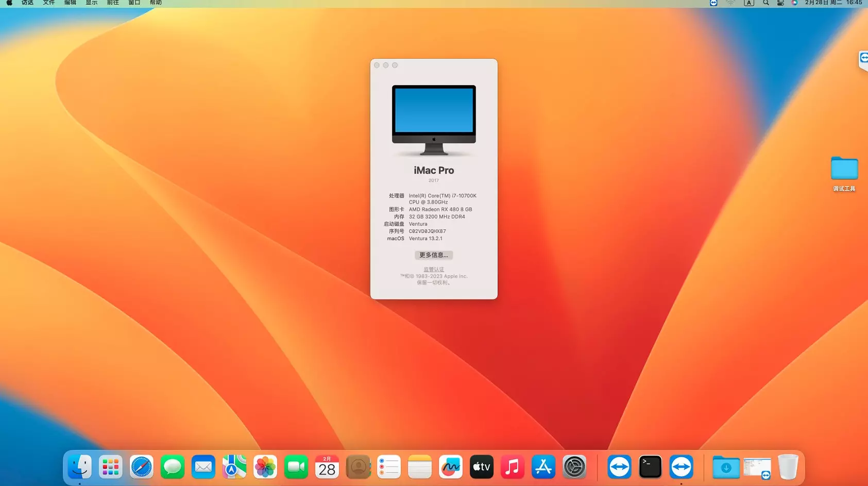Open the 监管认证 link
868x486 pixels.
coord(433,269)
